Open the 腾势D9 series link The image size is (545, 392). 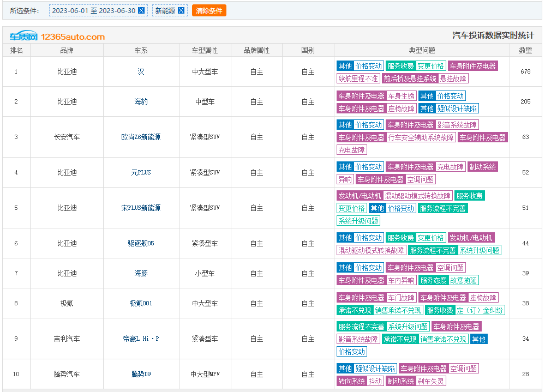141,374
